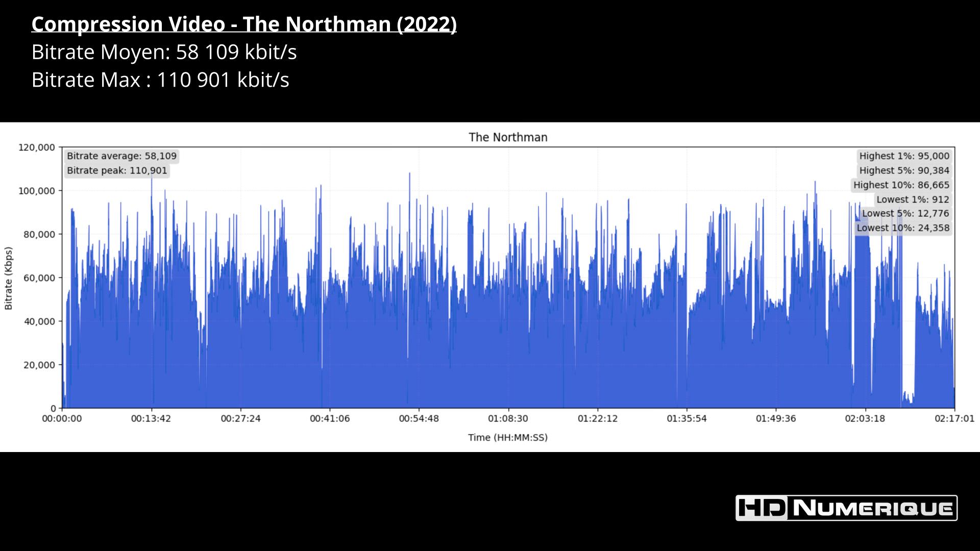
Task: Click the 00:27:24 time tick label
Action: (x=240, y=419)
